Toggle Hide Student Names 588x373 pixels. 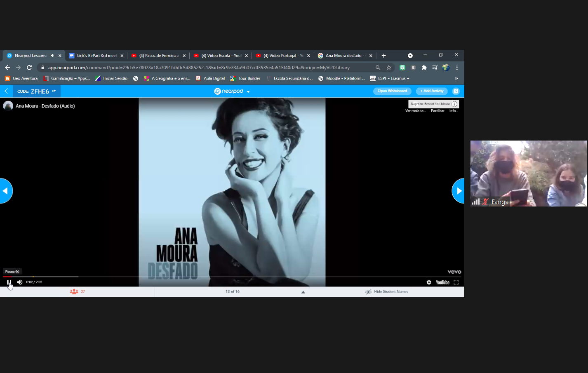coord(386,292)
